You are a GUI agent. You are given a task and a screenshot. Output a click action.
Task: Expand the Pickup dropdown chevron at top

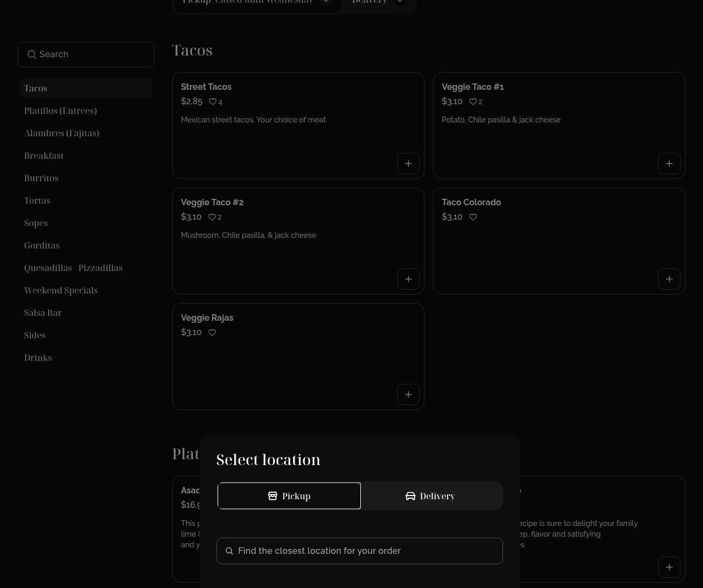pos(326,2)
